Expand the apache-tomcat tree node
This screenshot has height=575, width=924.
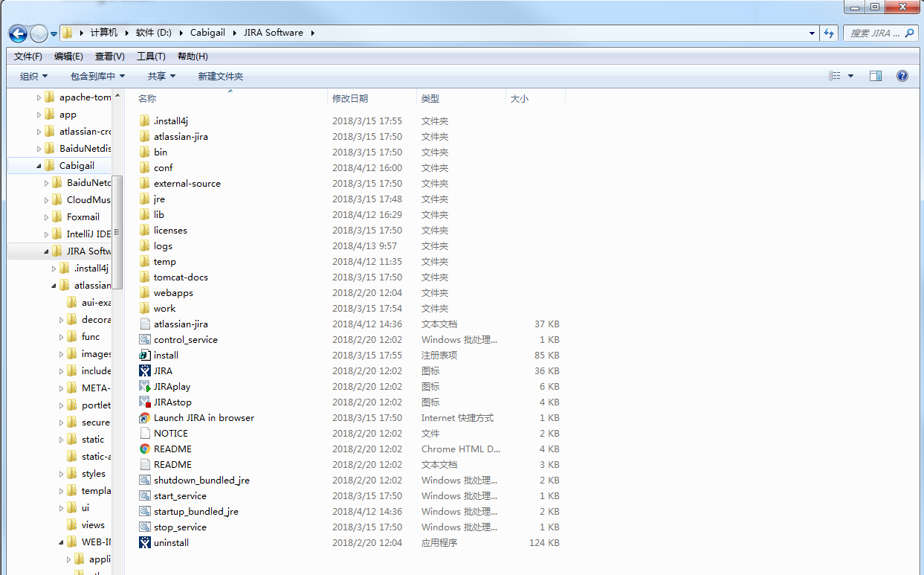click(39, 97)
